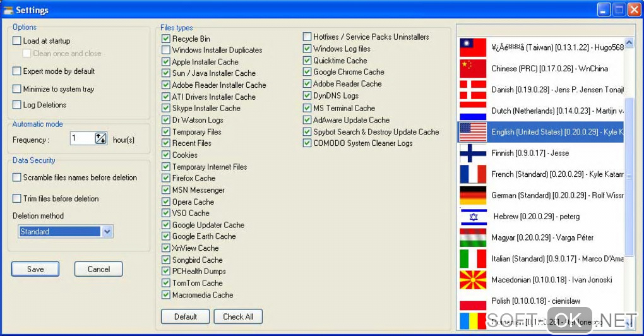The width and height of the screenshot is (644, 336).
Task: Uncheck Quicktime Cache
Action: [x=307, y=61]
